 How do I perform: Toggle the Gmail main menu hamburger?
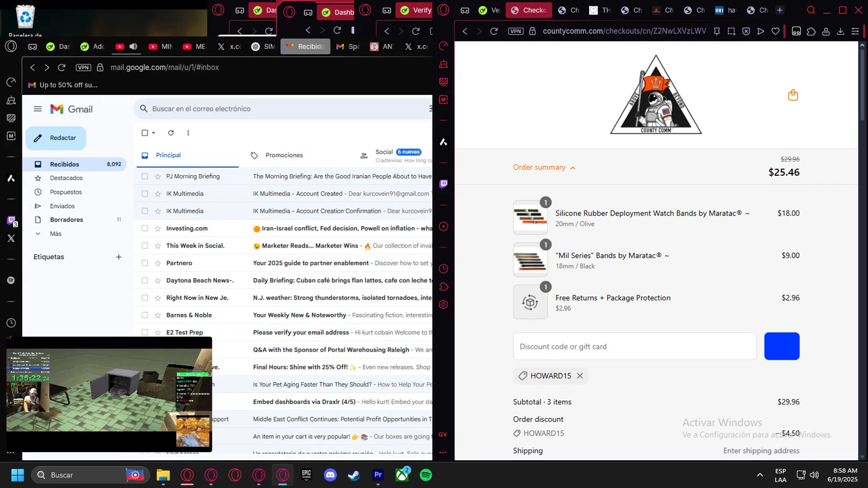click(x=38, y=109)
